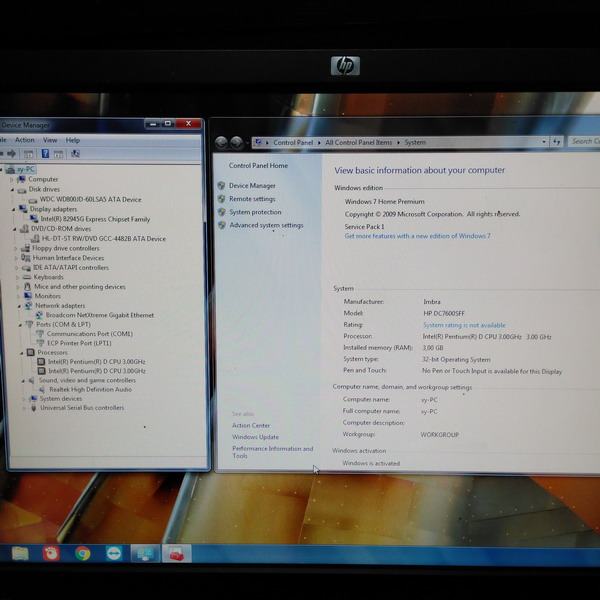Select Broadcom NetXtreme Gigabit Ethernet
Image resolution: width=600 pixels, height=600 pixels.
(x=100, y=315)
